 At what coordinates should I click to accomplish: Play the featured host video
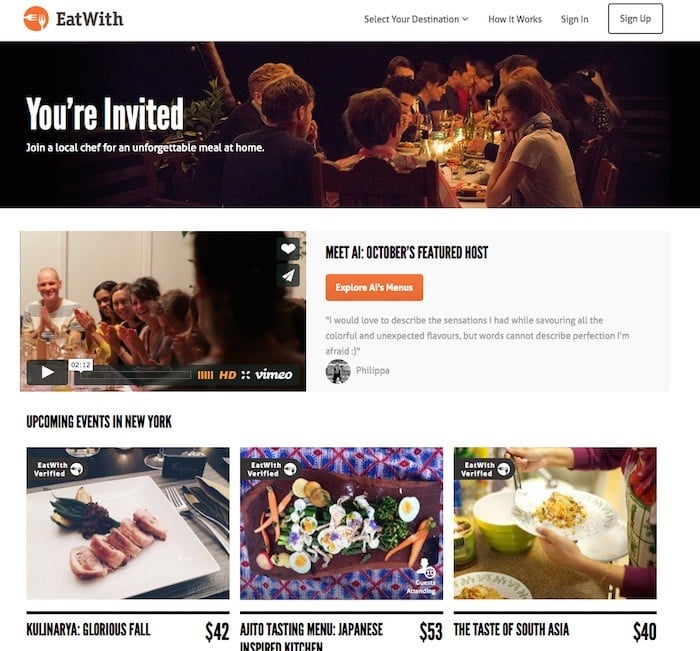pyautogui.click(x=47, y=372)
